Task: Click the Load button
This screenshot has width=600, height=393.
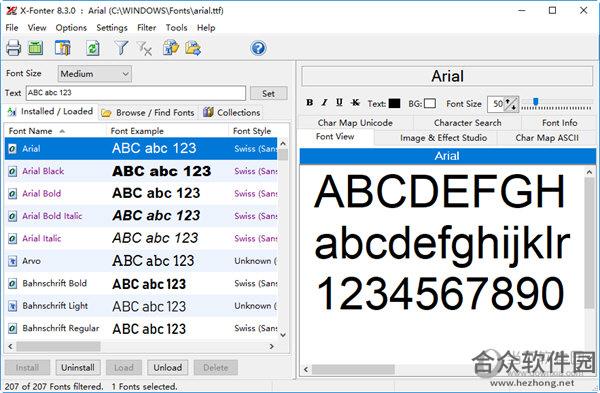Action: 124,368
